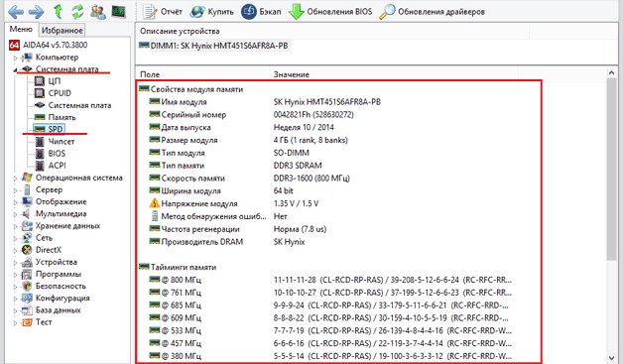This screenshot has width=623, height=364.
Task: Select the Серийный номер row
Action: tap(251, 115)
